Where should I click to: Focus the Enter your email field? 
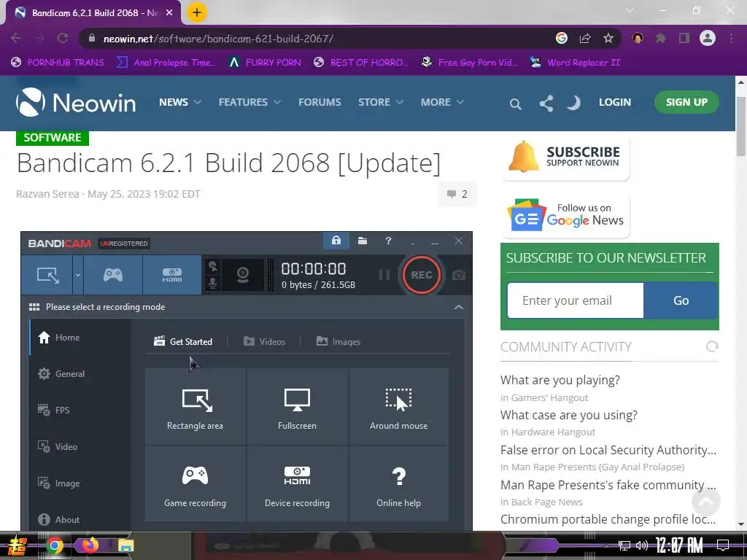click(x=575, y=300)
